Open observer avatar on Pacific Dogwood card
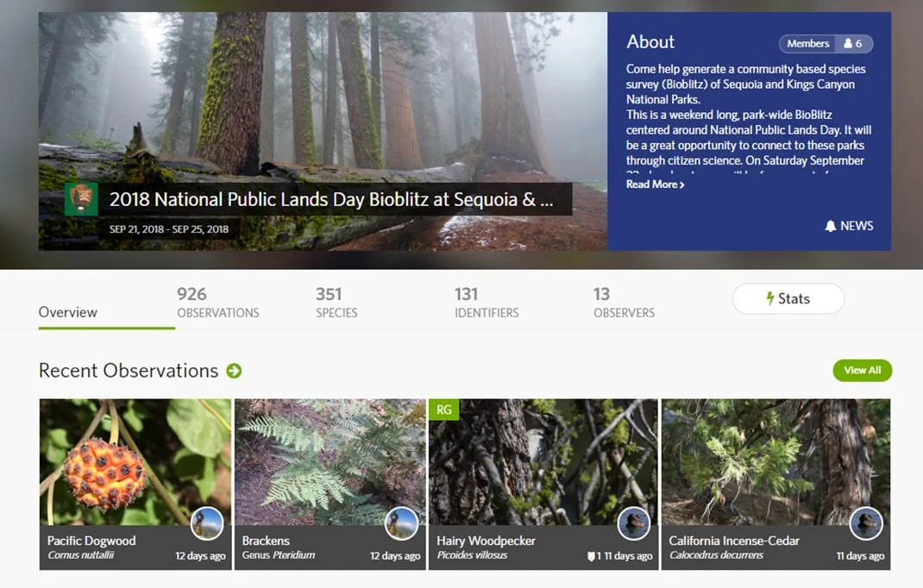 (x=207, y=523)
